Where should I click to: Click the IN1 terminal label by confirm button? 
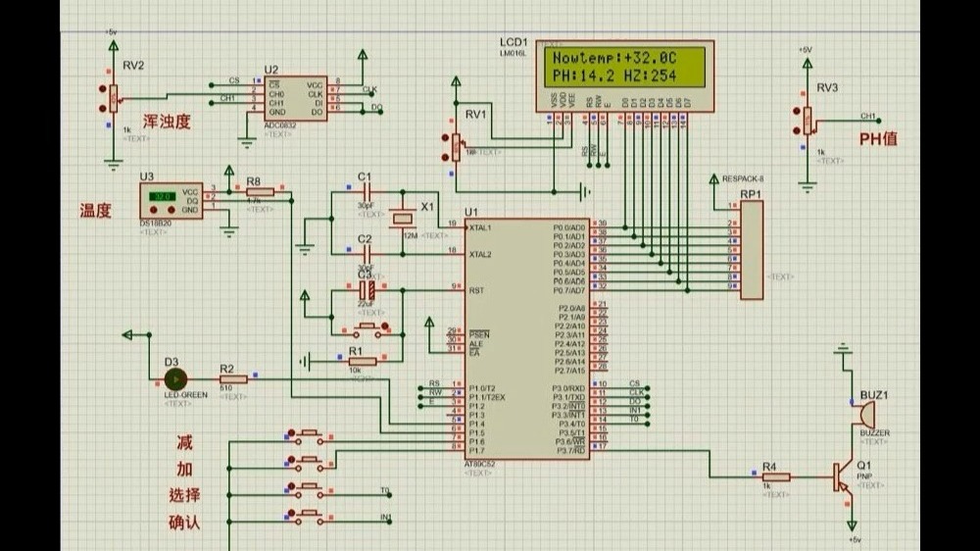(385, 518)
